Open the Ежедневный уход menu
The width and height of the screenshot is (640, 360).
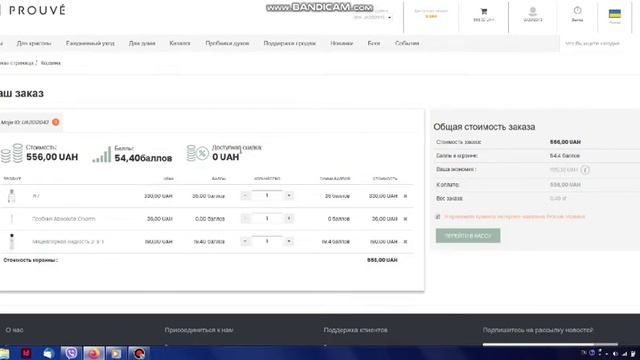click(x=90, y=43)
